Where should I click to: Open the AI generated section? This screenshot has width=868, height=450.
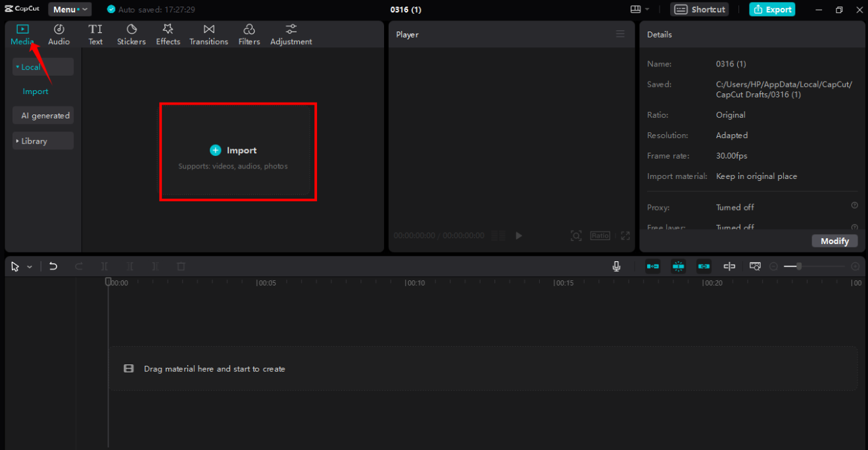(x=43, y=115)
